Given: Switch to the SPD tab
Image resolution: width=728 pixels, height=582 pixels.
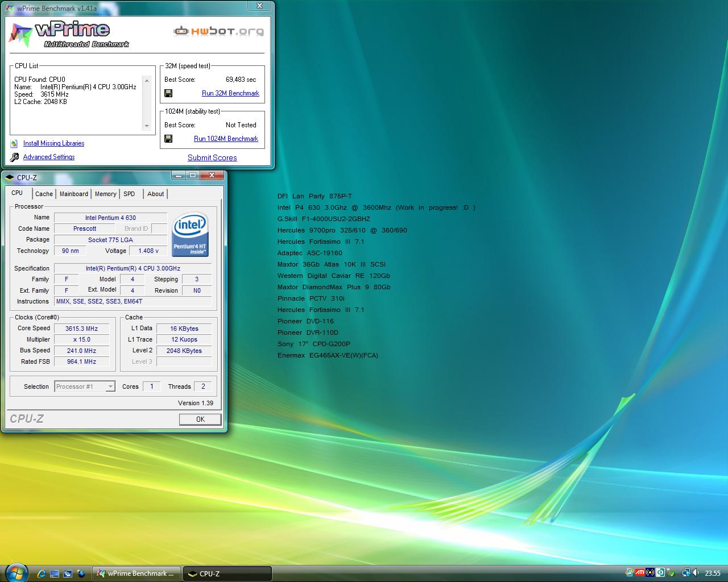Looking at the screenshot, I should [x=130, y=194].
